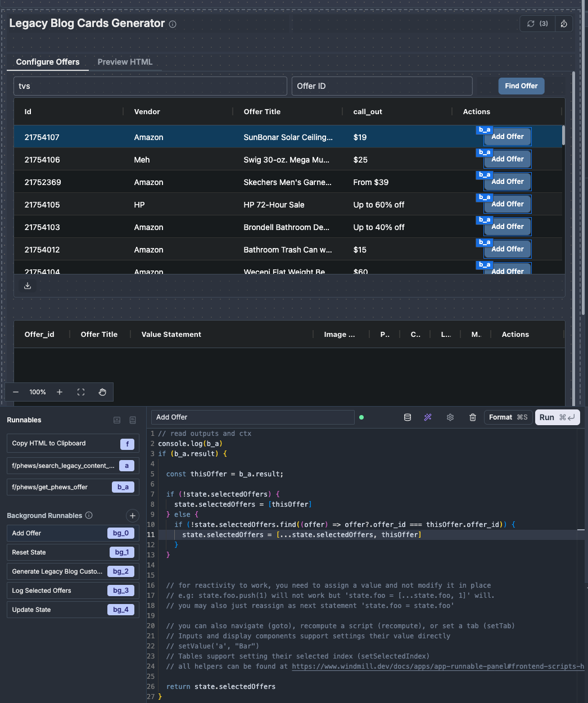Switch to the Preview HTML tab
Screen dimensions: 588x703
(125, 62)
